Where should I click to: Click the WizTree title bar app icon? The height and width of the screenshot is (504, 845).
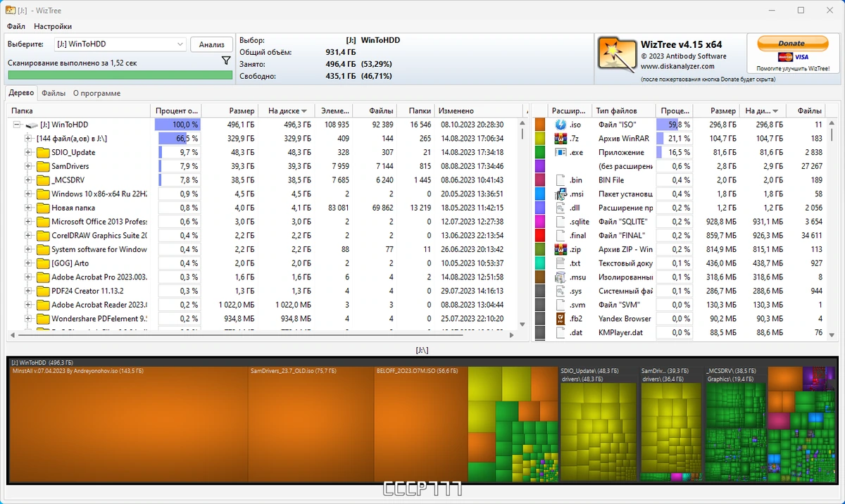point(11,10)
